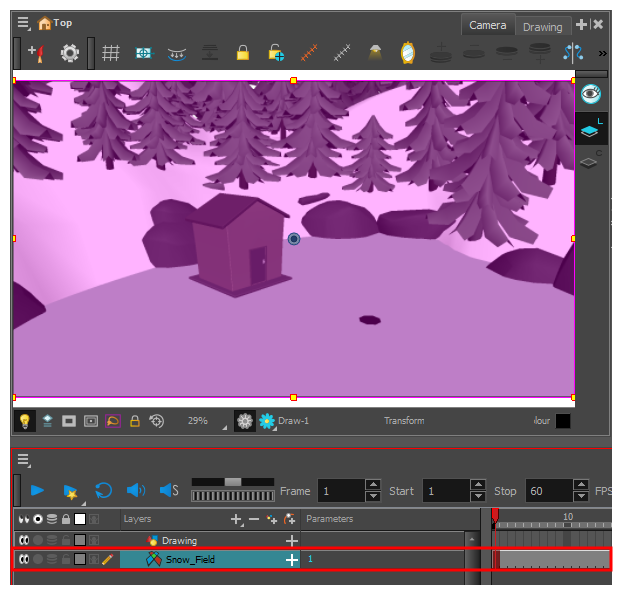Click the black colour swatch below the viewport
The height and width of the screenshot is (595, 622).
(563, 421)
